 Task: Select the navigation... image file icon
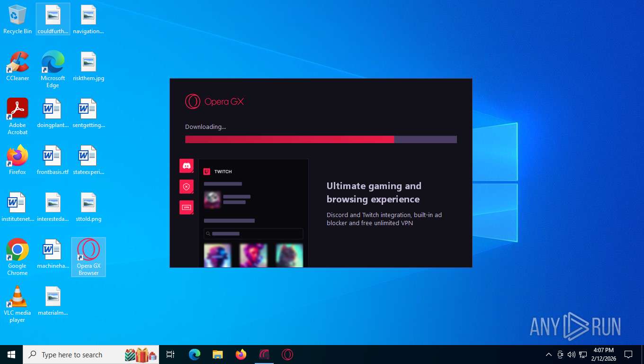tap(89, 19)
